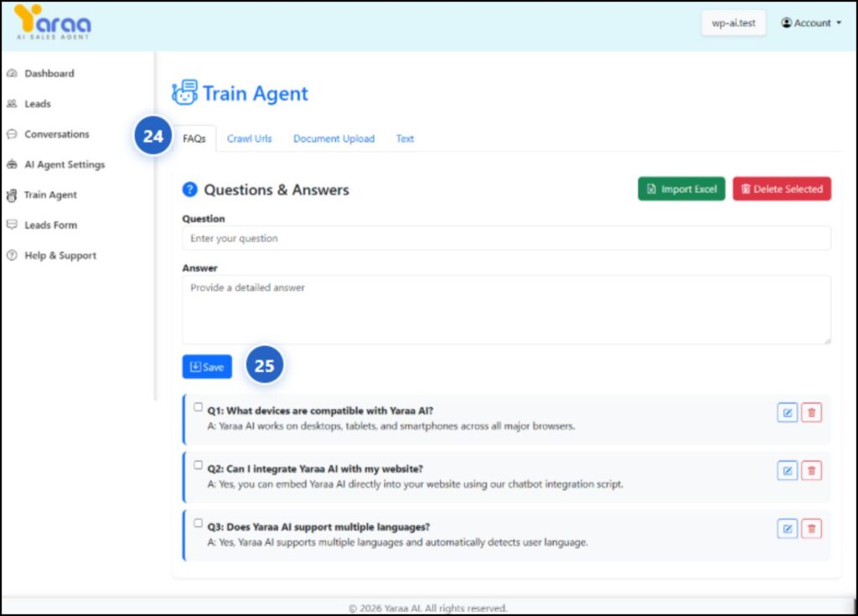The image size is (858, 616).
Task: Click the Leads people icon
Action: click(12, 103)
